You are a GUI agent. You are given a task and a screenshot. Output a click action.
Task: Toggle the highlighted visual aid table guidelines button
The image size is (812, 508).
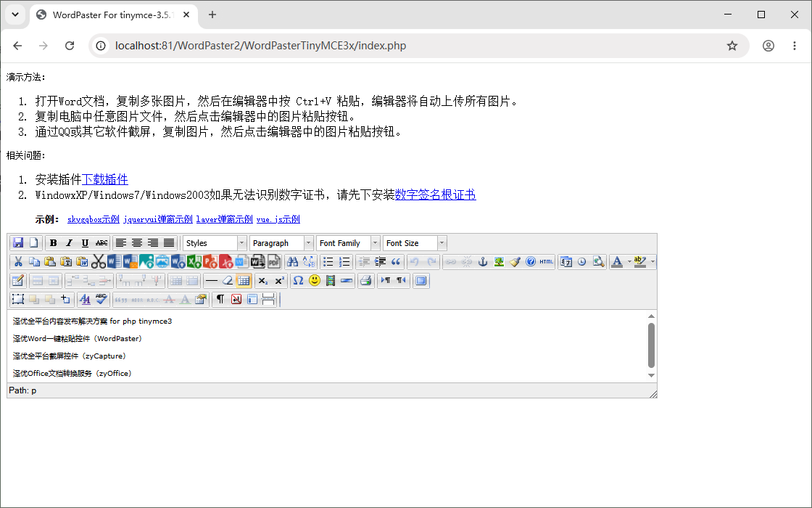[x=244, y=280]
